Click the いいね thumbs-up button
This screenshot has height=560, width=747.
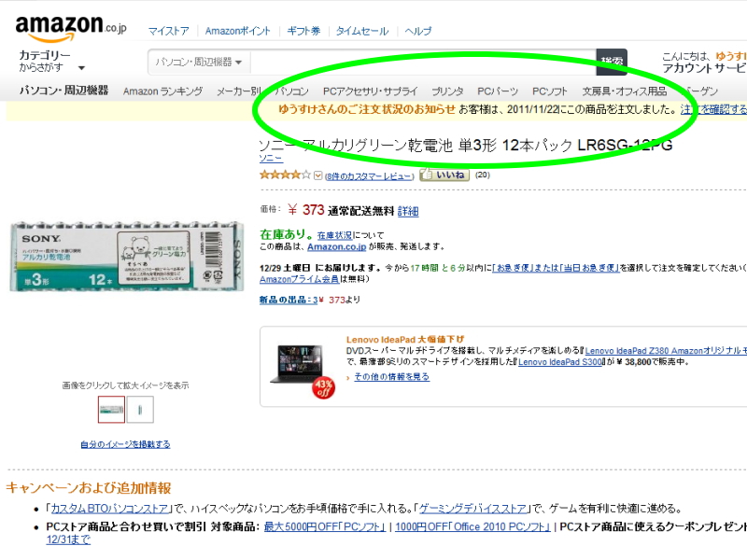pos(444,175)
